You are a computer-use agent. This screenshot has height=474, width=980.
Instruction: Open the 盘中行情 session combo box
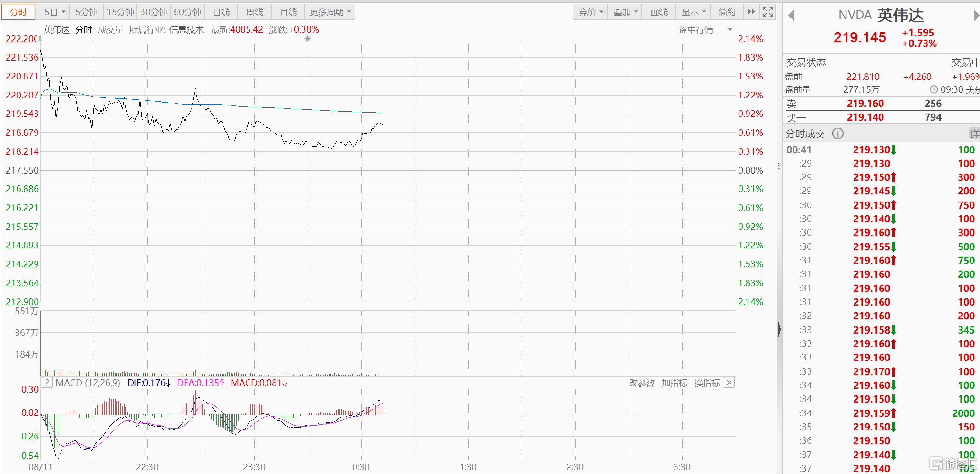tap(704, 29)
